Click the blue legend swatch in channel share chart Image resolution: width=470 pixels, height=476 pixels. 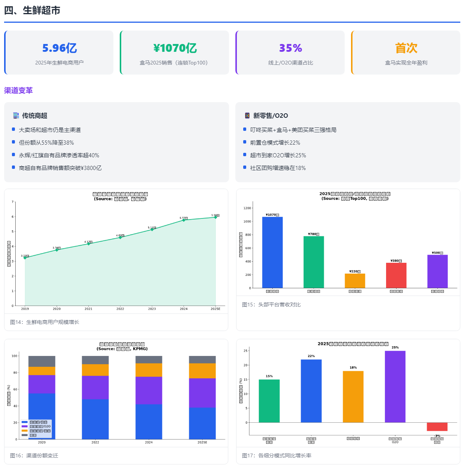[x=25, y=422]
